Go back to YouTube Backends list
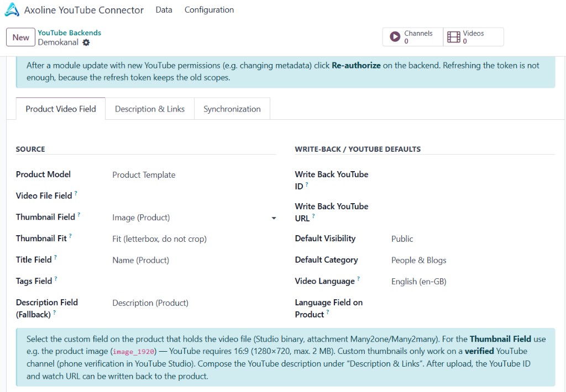The width and height of the screenshot is (566, 392). click(x=69, y=33)
